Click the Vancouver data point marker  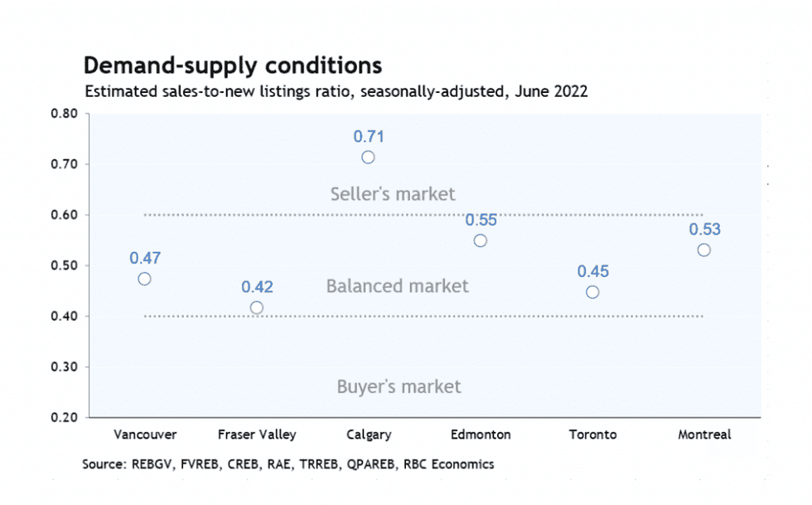[144, 279]
